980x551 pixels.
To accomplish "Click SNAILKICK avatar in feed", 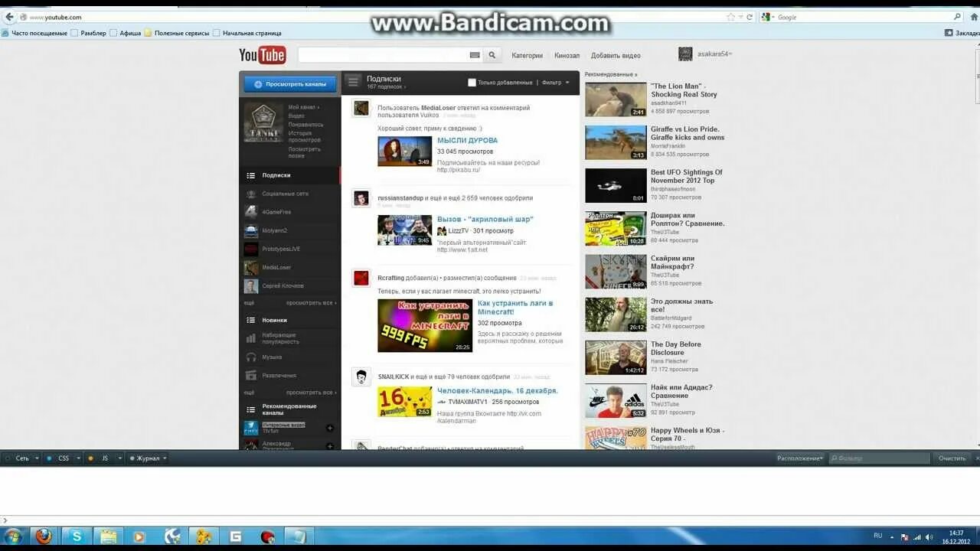I will click(361, 377).
